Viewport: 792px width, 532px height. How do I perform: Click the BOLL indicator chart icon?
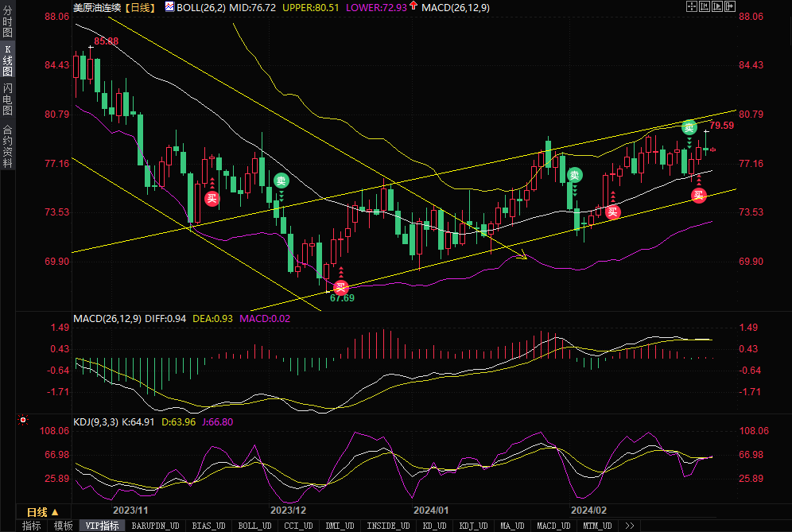[x=169, y=6]
